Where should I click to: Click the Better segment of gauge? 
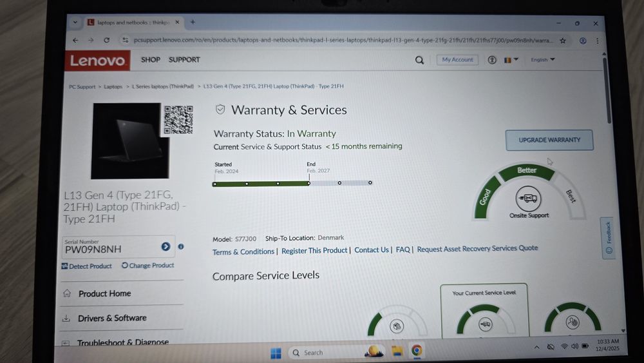click(527, 171)
